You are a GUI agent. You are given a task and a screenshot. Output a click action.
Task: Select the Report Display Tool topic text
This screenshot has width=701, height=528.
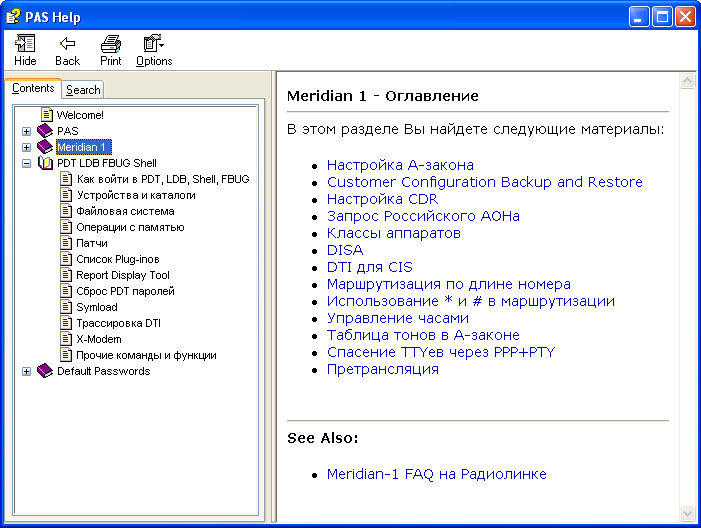(x=123, y=275)
